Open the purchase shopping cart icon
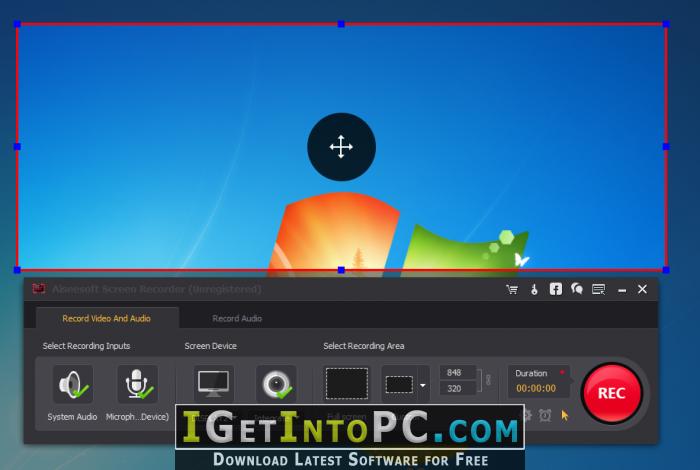 pos(512,290)
